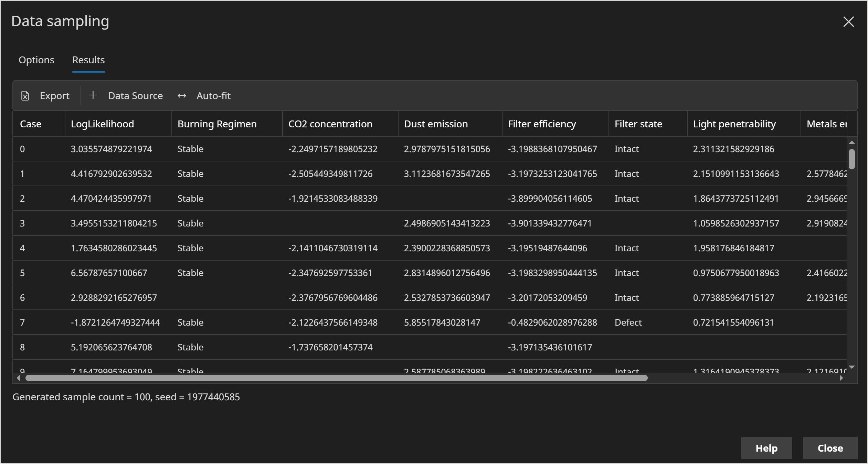The image size is (868, 464).
Task: Select the Results tab
Action: (88, 60)
